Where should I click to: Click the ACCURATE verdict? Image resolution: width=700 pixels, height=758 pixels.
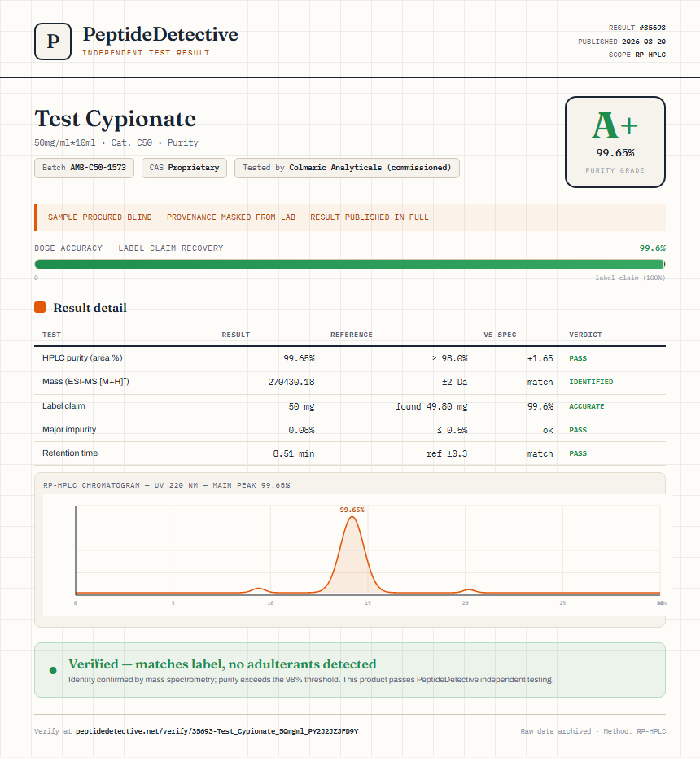586,406
